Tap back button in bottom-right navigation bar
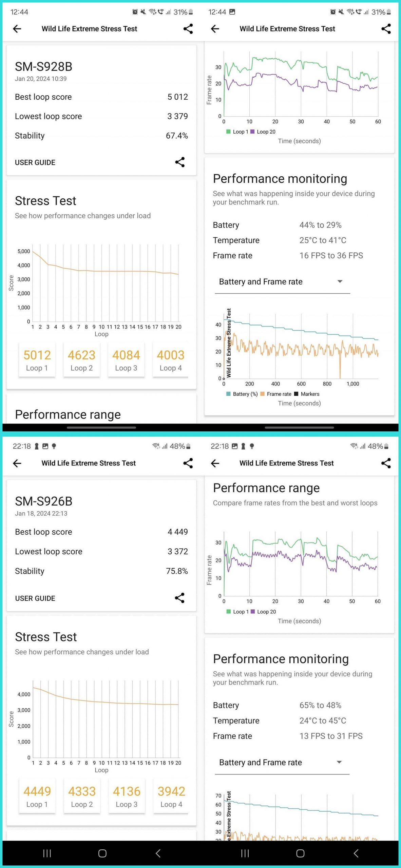 [356, 853]
